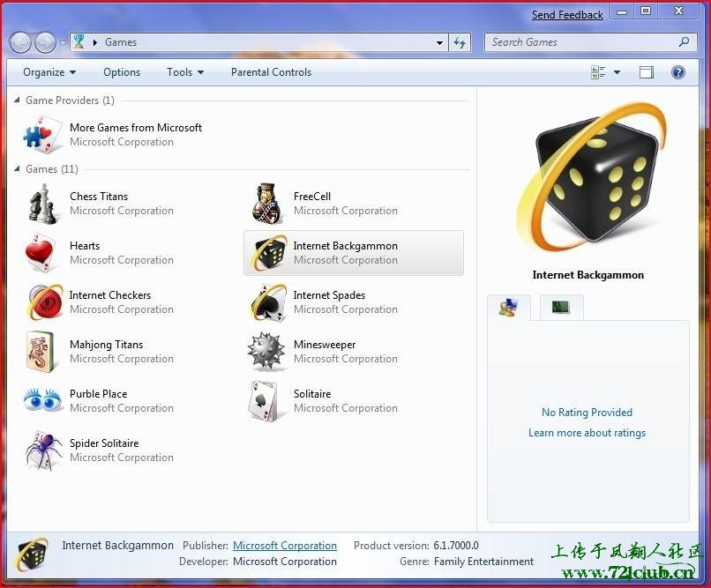Open Parental Controls
711x588 pixels.
click(x=271, y=72)
